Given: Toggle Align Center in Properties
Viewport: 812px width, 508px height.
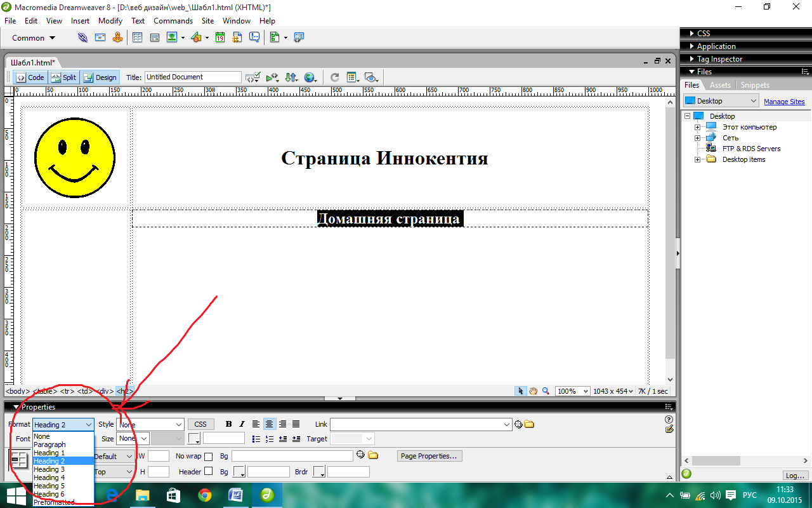Looking at the screenshot, I should 270,424.
